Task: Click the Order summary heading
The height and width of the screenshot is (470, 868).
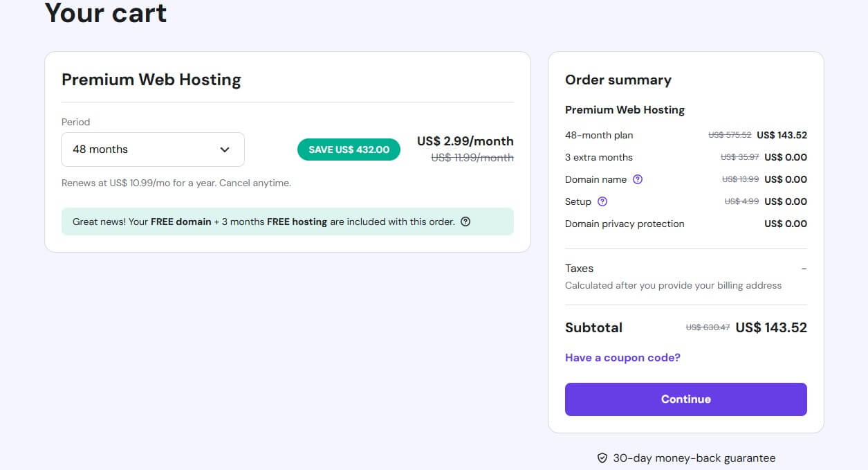Action: click(x=618, y=80)
